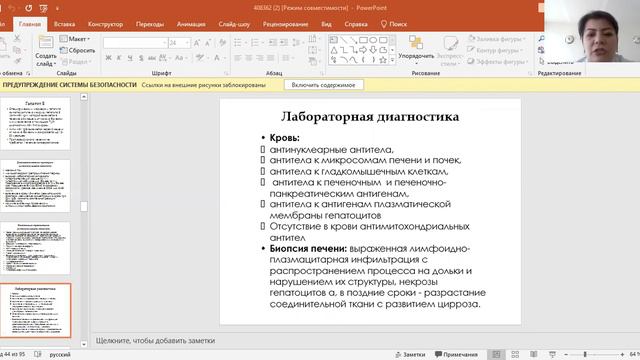Open the Анимация (Animations) tab
The width and height of the screenshot is (640, 360).
click(x=191, y=24)
